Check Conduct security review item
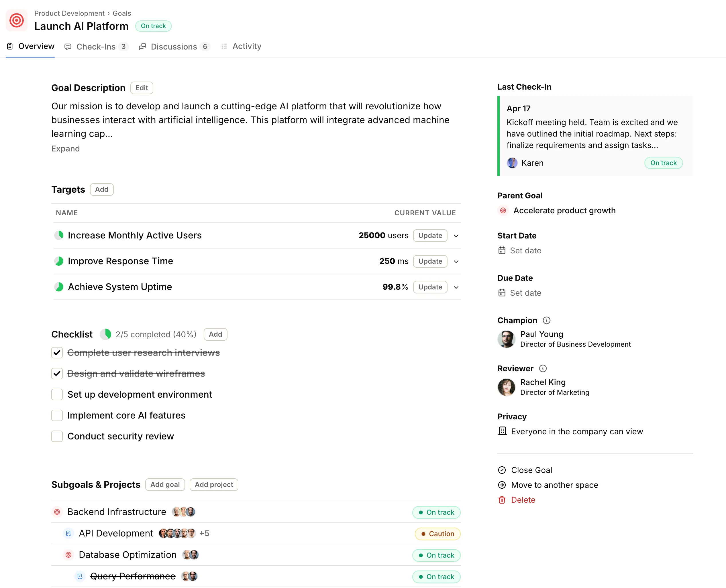 tap(57, 436)
